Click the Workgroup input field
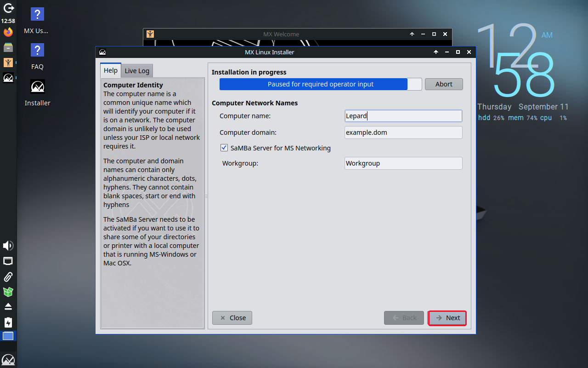The image size is (588, 368). point(403,163)
